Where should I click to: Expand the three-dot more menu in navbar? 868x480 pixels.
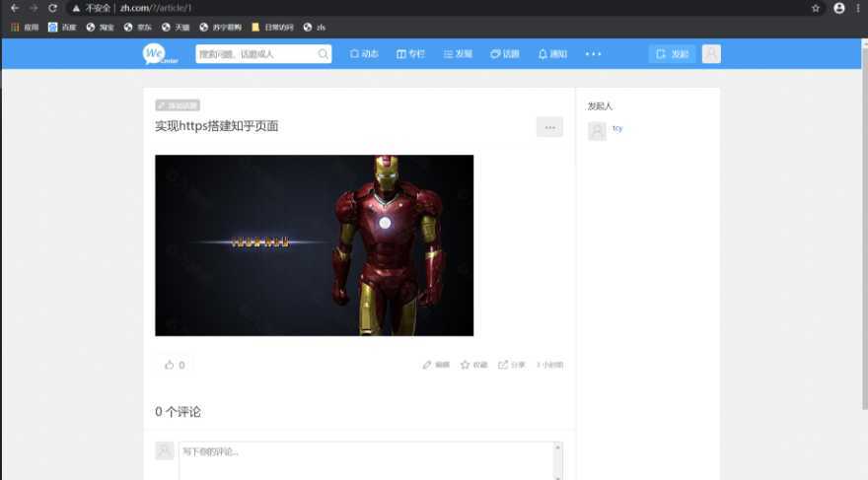[x=593, y=54]
